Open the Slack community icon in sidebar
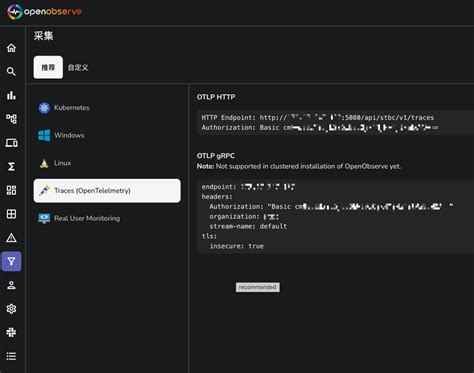 tap(11, 332)
